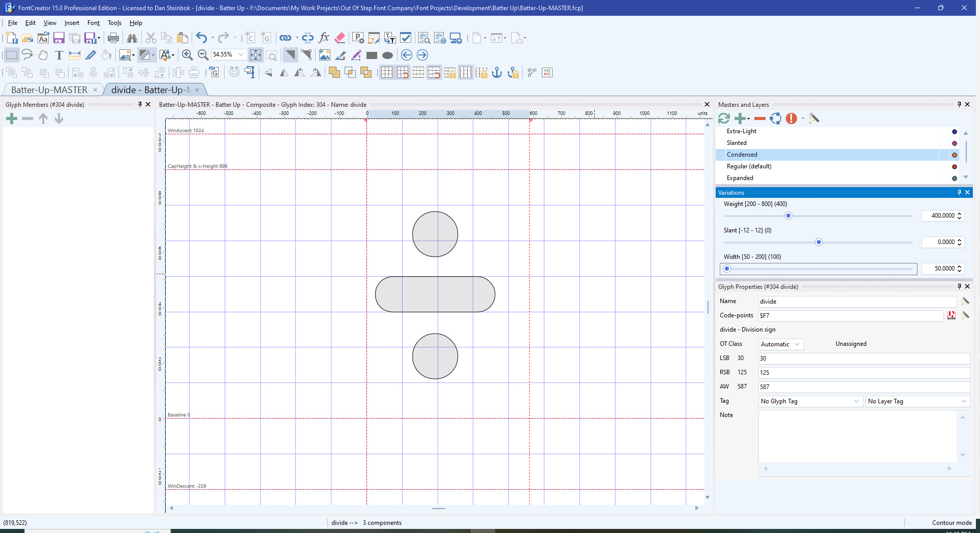
Task: Draw with the Ellipse shape tool
Action: pos(387,55)
